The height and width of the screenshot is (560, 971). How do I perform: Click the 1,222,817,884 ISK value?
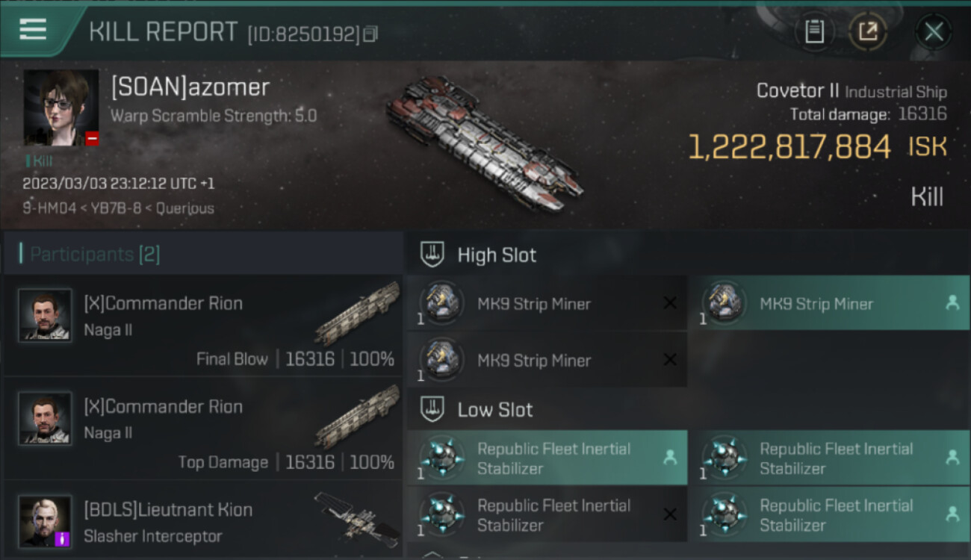[789, 147]
